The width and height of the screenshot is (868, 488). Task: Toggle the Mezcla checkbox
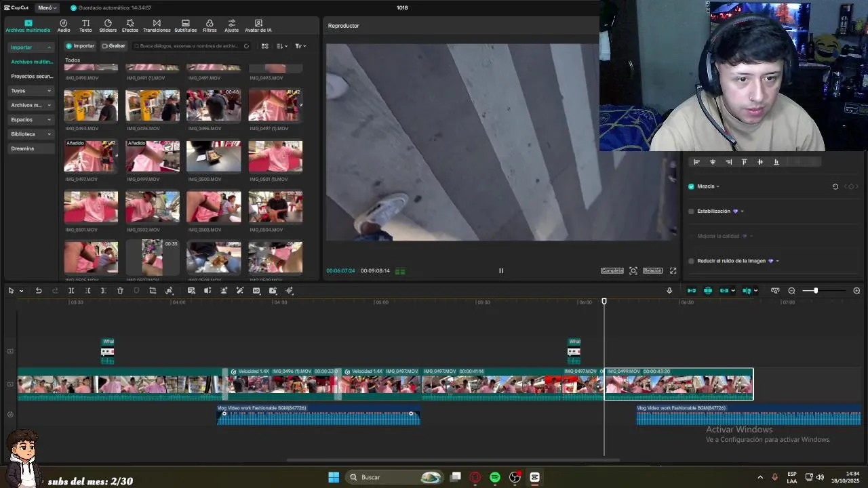[x=691, y=186]
